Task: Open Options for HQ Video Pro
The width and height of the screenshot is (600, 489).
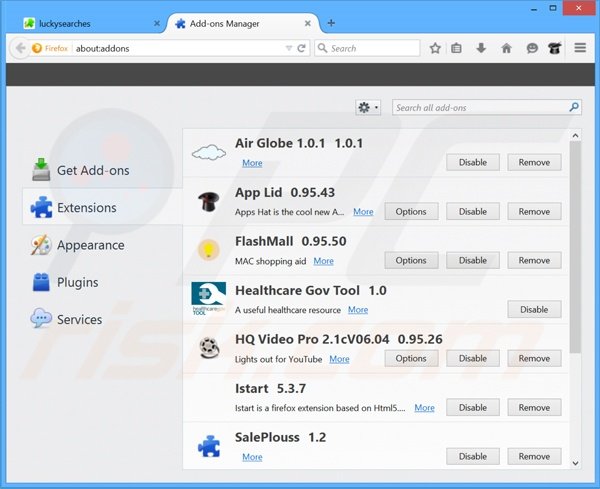Action: pos(411,359)
